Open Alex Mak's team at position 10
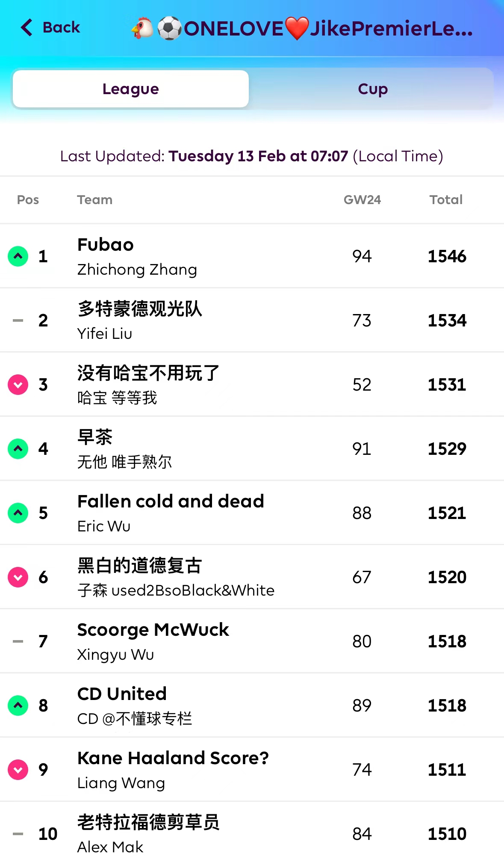This screenshot has width=504, height=863. [x=110, y=847]
